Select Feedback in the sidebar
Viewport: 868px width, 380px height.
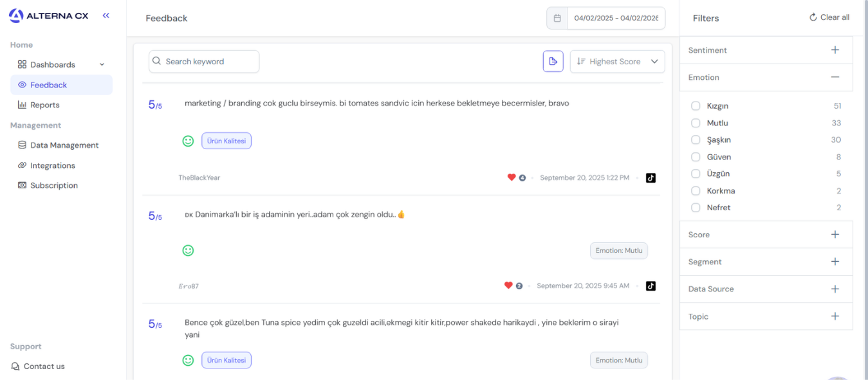tap(61, 85)
